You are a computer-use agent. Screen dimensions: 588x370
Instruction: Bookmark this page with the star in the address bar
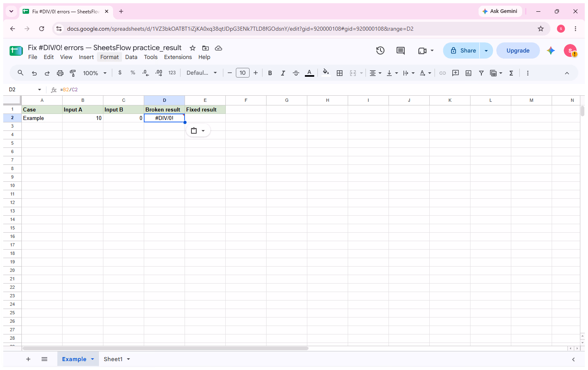point(541,29)
